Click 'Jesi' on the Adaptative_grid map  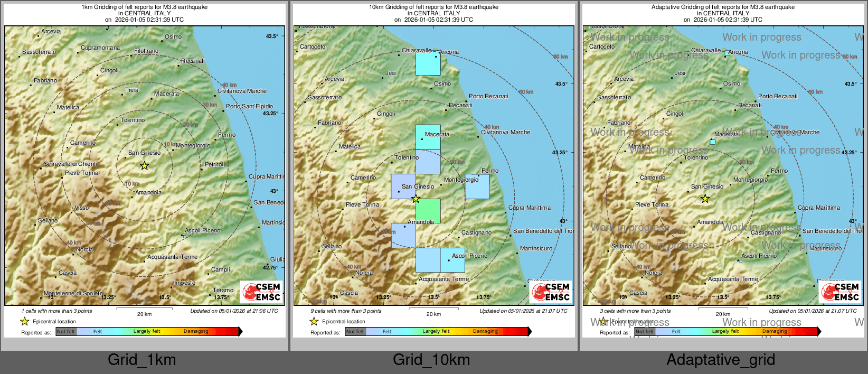[680, 73]
